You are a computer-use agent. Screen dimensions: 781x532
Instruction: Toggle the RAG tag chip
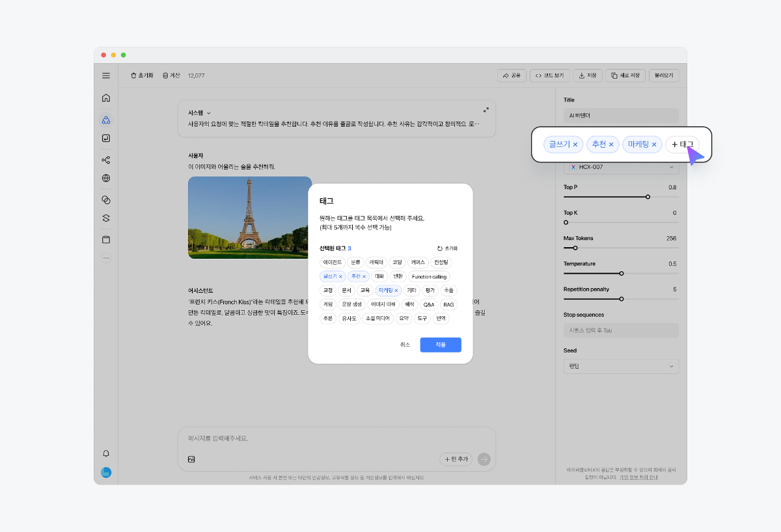pos(448,304)
